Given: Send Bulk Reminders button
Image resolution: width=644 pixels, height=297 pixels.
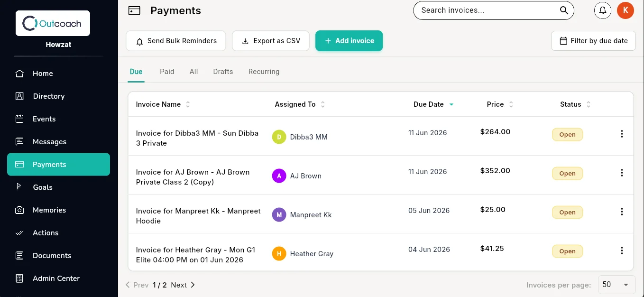Looking at the screenshot, I should pos(176,41).
